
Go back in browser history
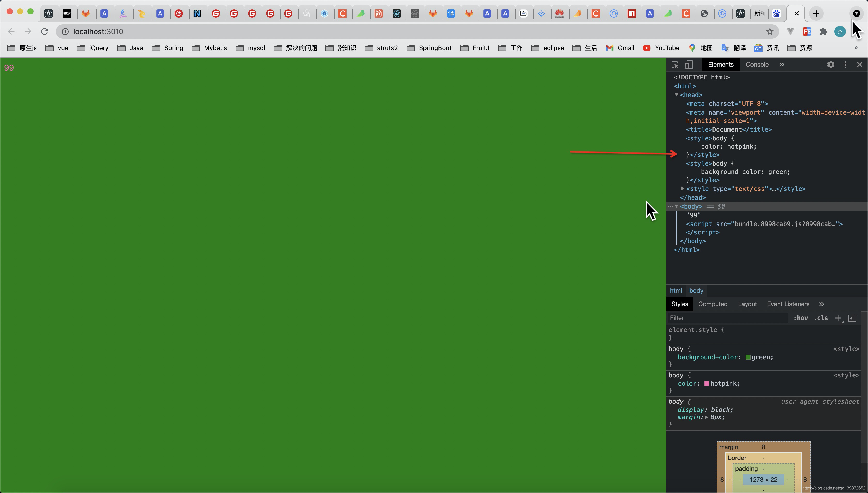(x=11, y=31)
